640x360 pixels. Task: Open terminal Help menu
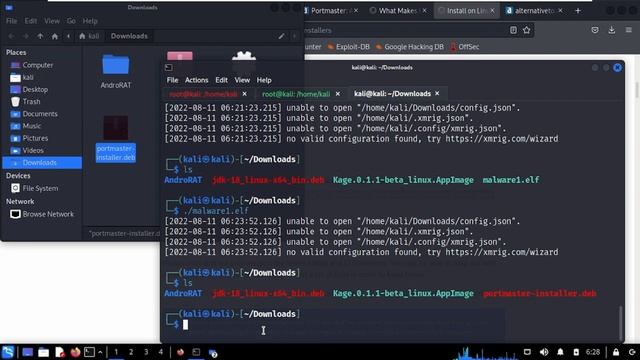264,80
